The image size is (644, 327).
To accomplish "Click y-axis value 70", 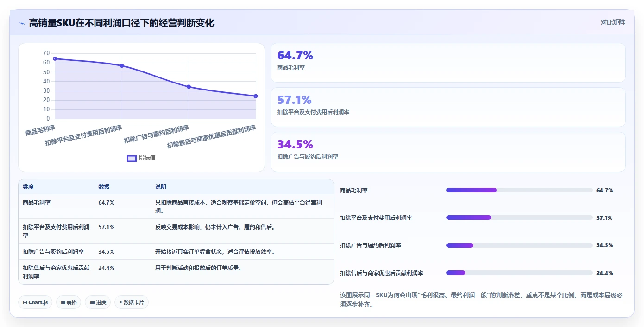I will point(46,53).
